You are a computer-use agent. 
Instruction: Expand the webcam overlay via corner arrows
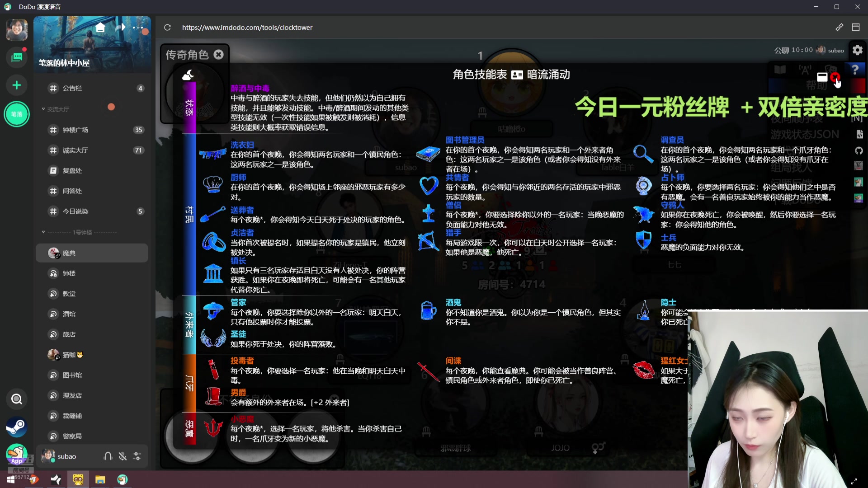click(x=854, y=482)
